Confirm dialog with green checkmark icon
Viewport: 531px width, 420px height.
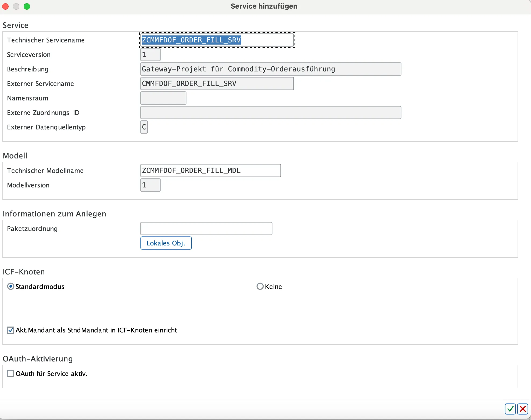510,409
